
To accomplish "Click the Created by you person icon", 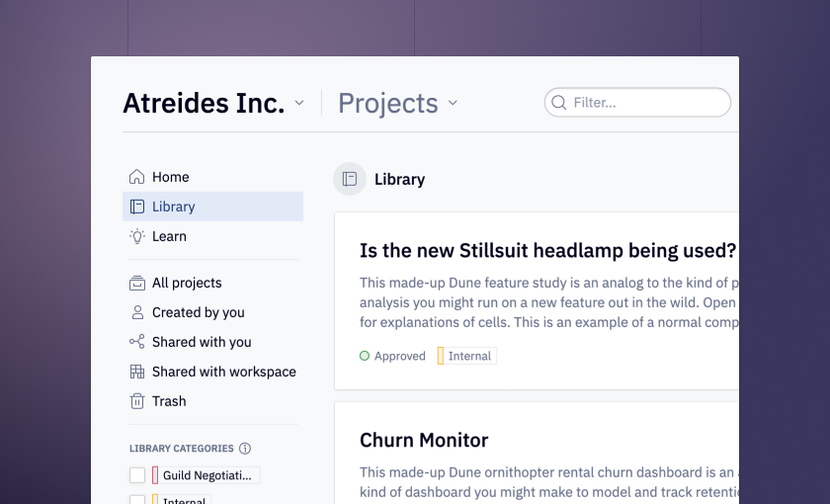I will (137, 312).
